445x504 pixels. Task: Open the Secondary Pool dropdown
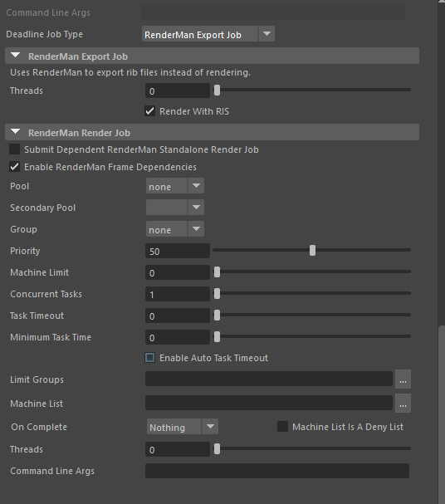tap(175, 208)
